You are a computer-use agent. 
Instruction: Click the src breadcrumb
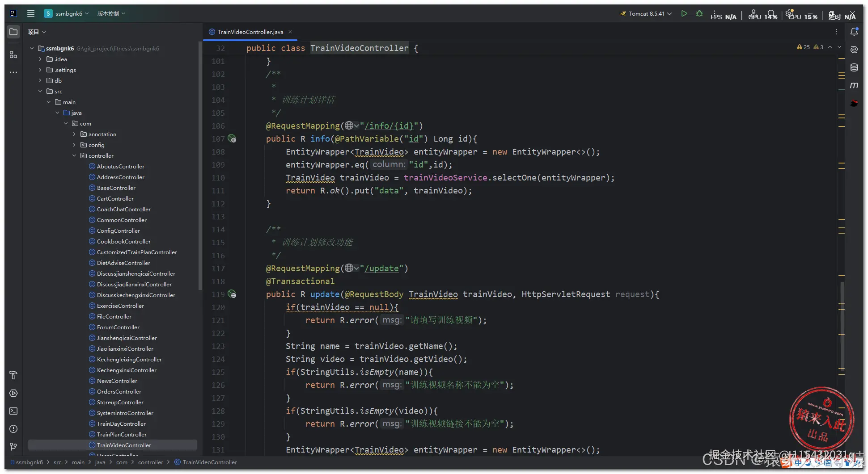(x=57, y=462)
